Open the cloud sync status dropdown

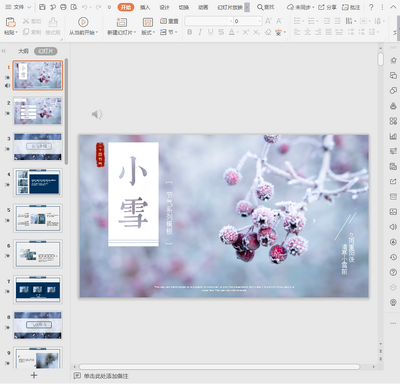(301, 7)
